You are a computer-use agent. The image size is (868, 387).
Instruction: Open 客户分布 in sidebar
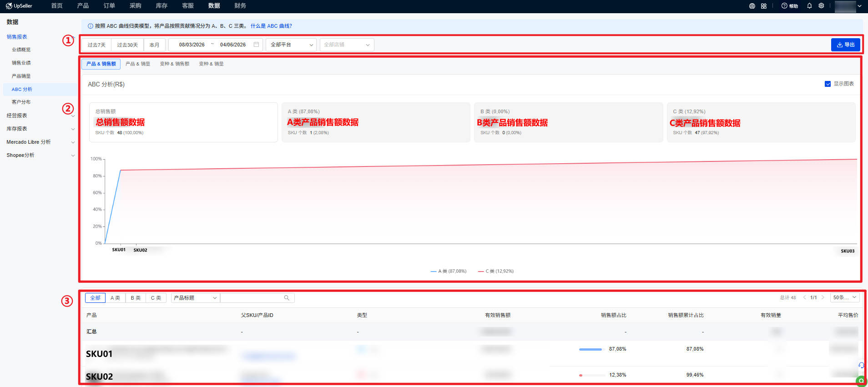[x=21, y=102]
